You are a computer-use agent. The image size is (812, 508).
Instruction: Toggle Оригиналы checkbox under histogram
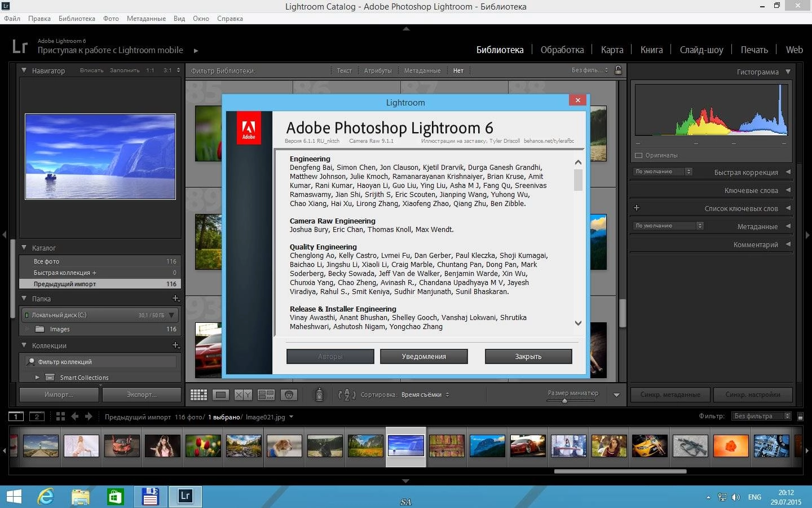[639, 155]
